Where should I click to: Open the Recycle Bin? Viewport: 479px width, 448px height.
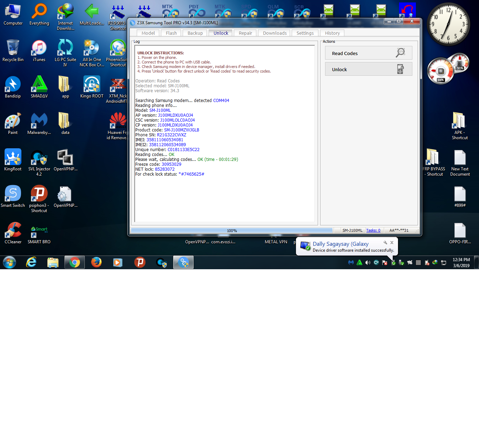coord(13,51)
